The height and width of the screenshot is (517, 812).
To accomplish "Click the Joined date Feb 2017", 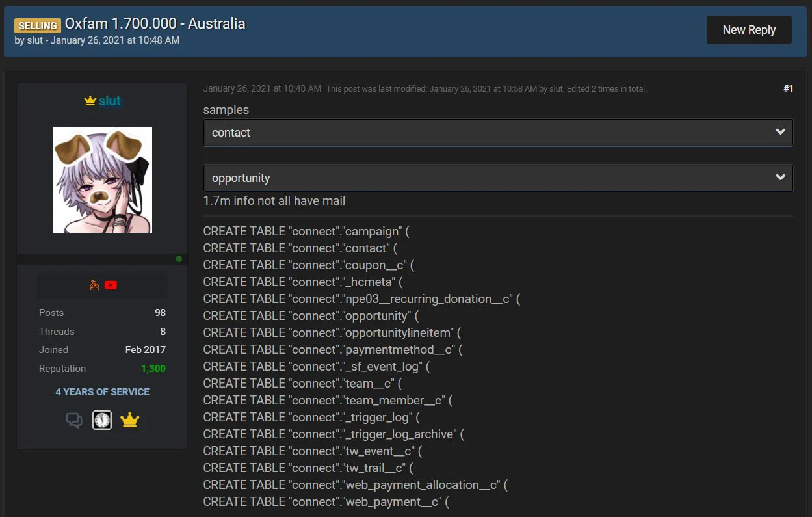I will pyautogui.click(x=146, y=350).
